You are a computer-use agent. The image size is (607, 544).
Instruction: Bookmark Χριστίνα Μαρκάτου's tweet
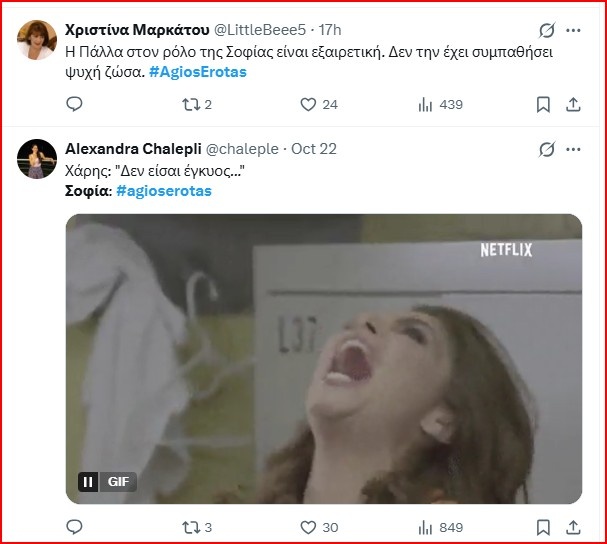click(x=543, y=104)
